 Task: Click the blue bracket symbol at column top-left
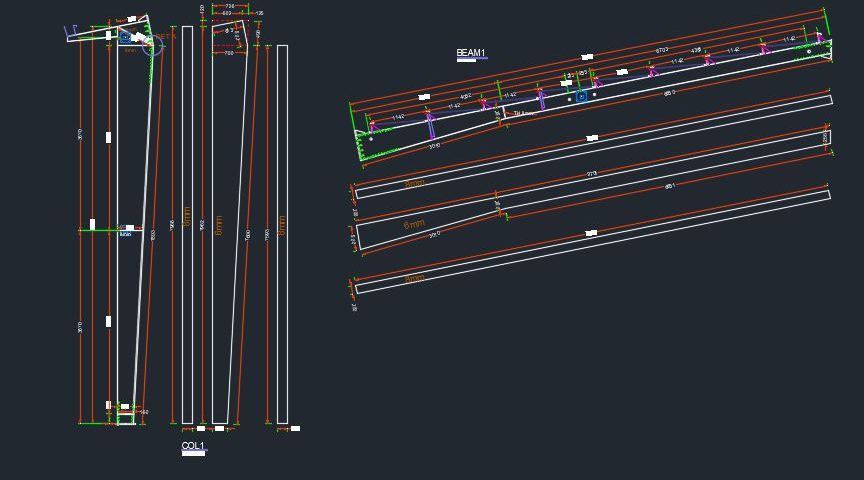72,31
